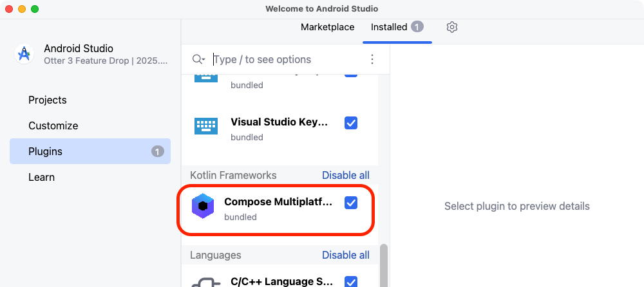
Task: Select the Installed tab
Action: [x=389, y=27]
